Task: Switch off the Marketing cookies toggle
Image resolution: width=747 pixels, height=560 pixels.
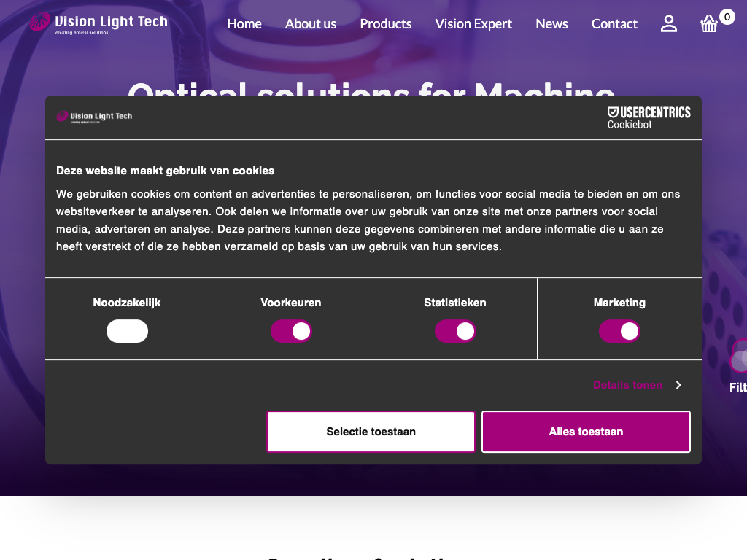Action: (x=619, y=331)
